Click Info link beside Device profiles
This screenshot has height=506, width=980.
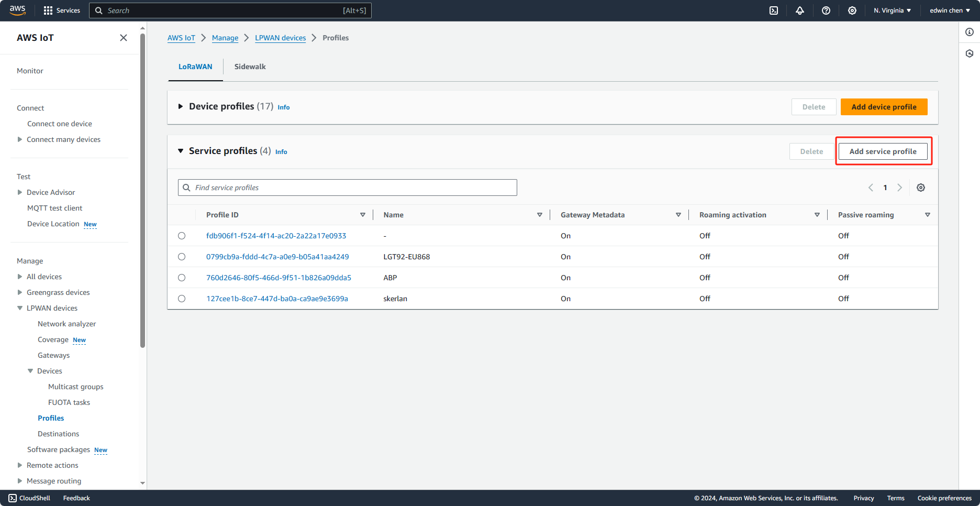coord(284,107)
